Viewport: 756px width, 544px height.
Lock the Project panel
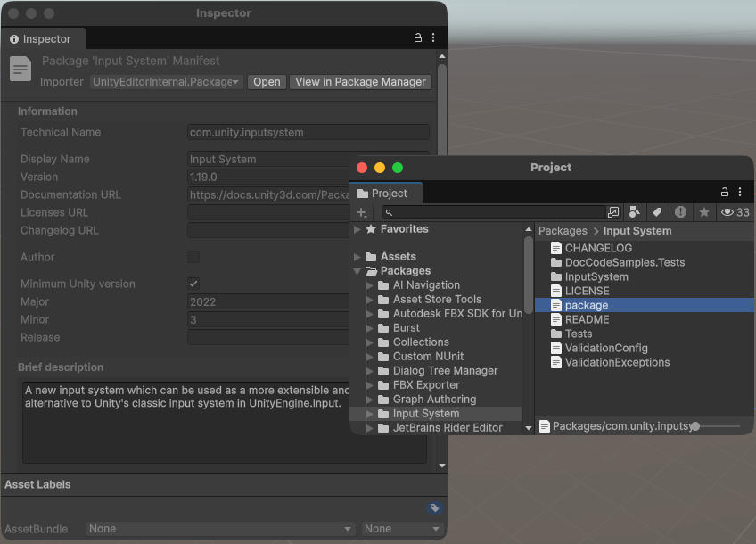pyautogui.click(x=724, y=192)
